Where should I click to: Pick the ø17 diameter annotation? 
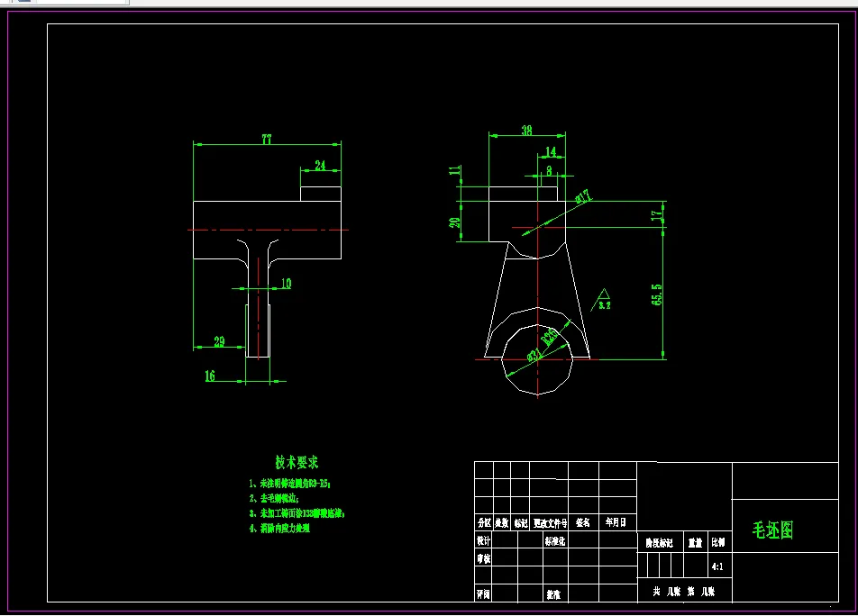(x=584, y=196)
